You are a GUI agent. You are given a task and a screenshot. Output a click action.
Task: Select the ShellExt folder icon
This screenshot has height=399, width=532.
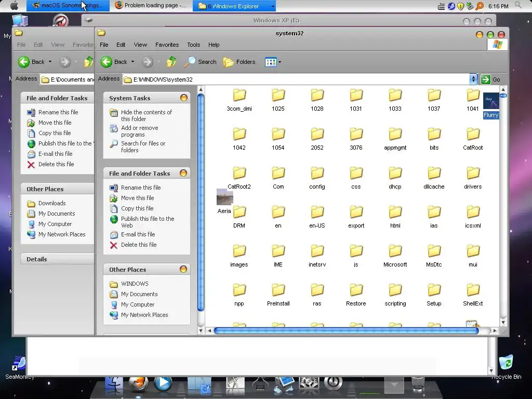(x=473, y=290)
